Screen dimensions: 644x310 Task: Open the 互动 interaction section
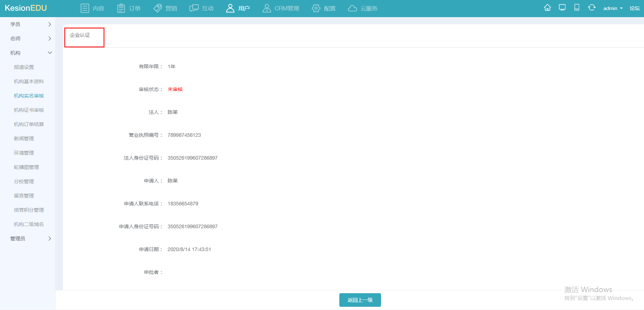point(202,8)
